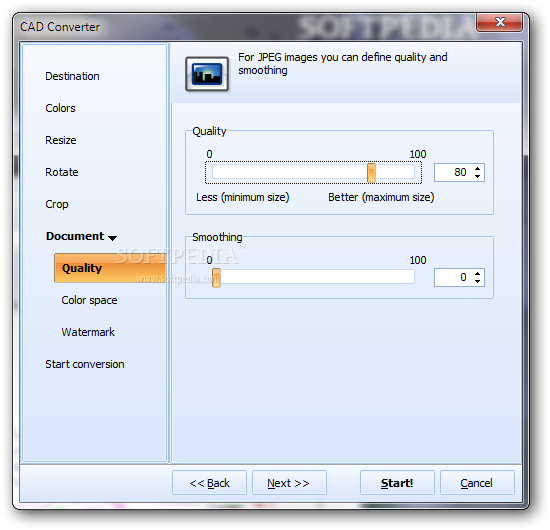
Task: Select the highlighted Quality sidebar item
Action: [110, 268]
